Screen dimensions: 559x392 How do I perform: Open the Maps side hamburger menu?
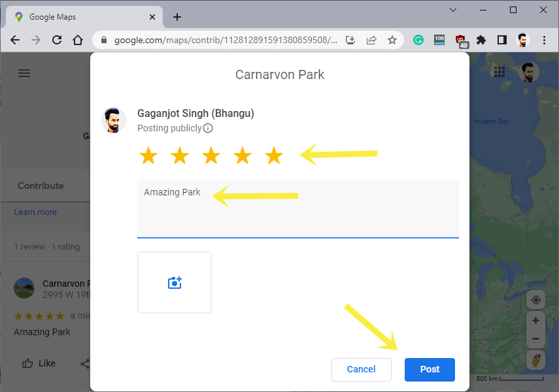[x=24, y=73]
